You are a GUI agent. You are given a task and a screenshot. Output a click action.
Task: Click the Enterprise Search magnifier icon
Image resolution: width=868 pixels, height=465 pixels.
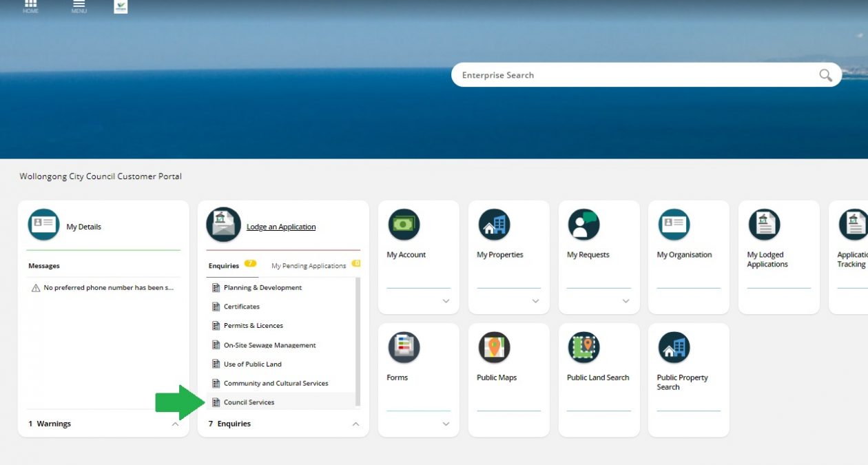825,75
